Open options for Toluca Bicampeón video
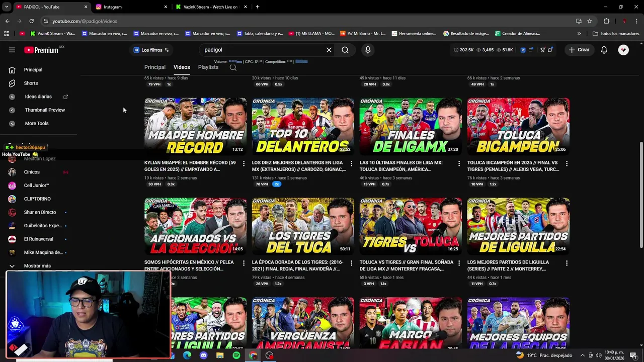644x362 pixels. (567, 163)
